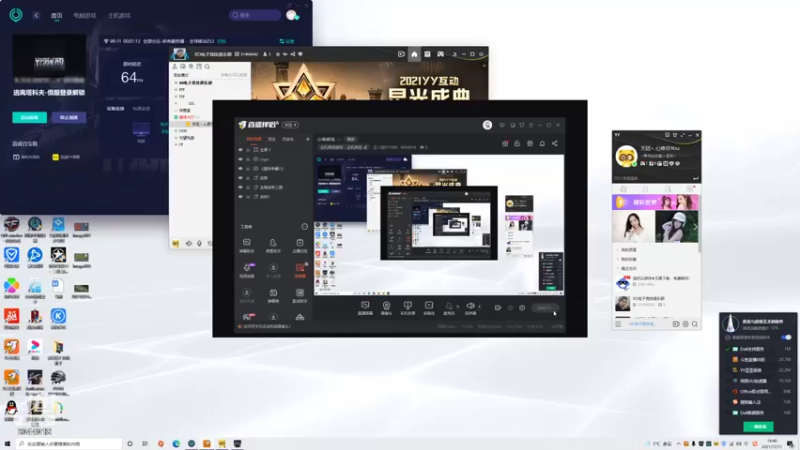
Task: Collapse toolbox with circled minus button
Action: (305, 227)
